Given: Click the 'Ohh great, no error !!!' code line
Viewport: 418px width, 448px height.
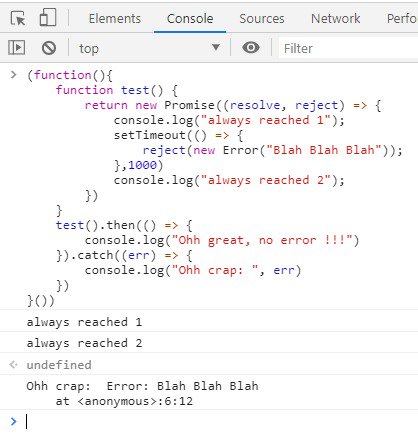Looking at the screenshot, I should [x=222, y=240].
